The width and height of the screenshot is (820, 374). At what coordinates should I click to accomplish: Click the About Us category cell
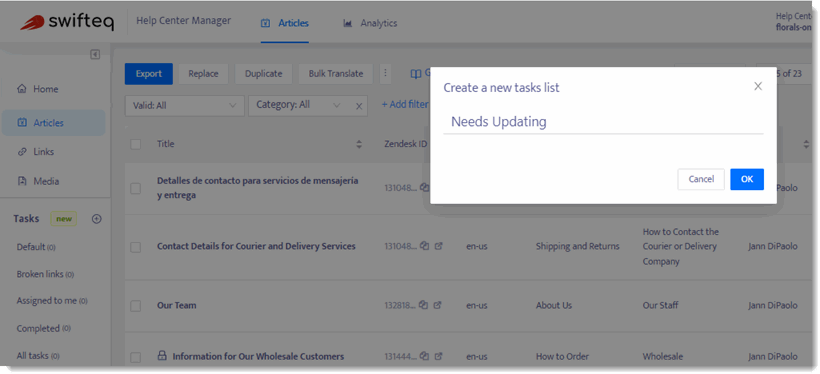point(554,305)
